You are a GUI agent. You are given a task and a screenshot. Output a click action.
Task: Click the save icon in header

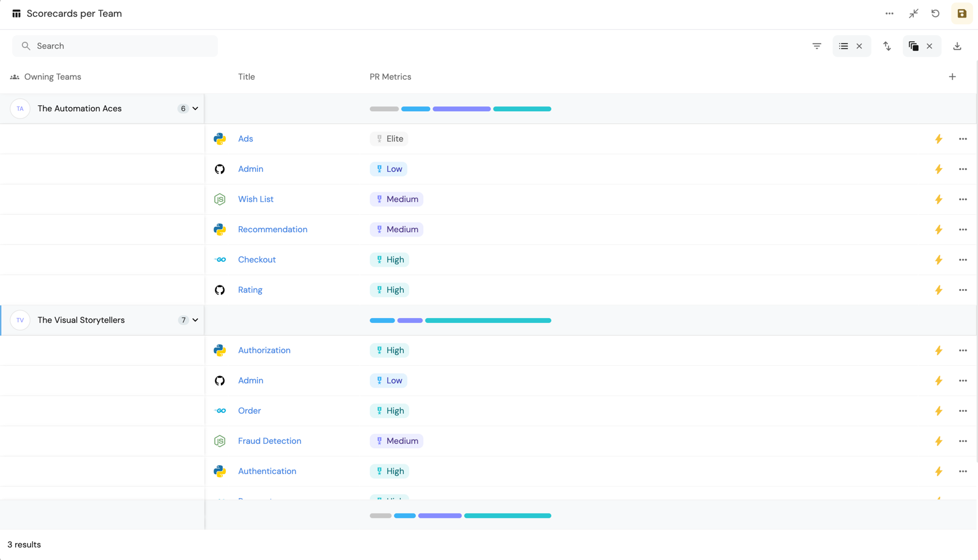(961, 13)
